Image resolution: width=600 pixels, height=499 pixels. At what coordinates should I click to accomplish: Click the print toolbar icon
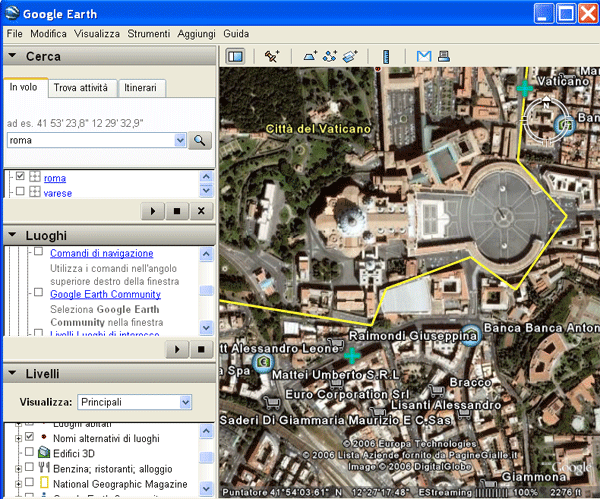[444, 56]
